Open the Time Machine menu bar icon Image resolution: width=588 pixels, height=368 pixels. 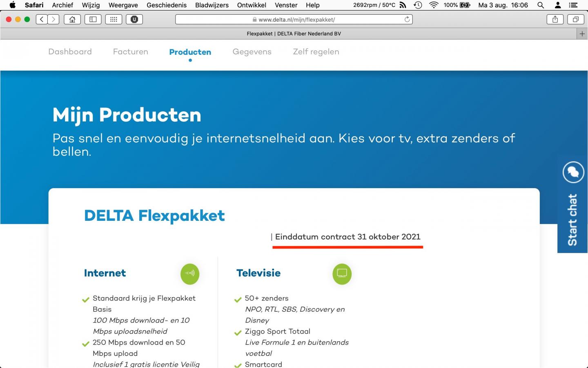[x=418, y=5]
